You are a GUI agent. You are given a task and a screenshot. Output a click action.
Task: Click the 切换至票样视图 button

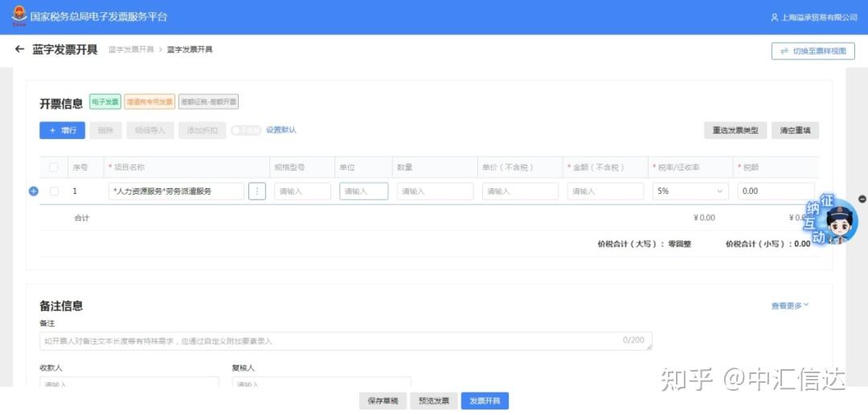(x=813, y=51)
